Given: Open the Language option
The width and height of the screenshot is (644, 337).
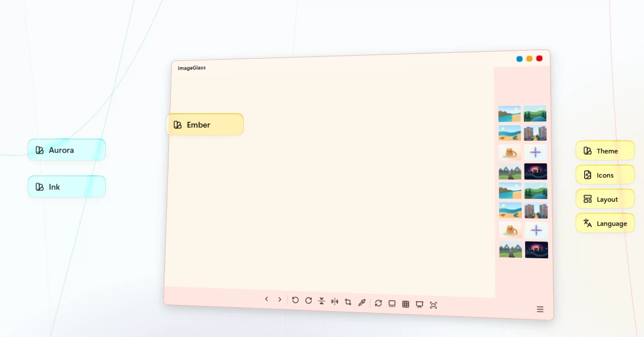Looking at the screenshot, I should pos(605,224).
